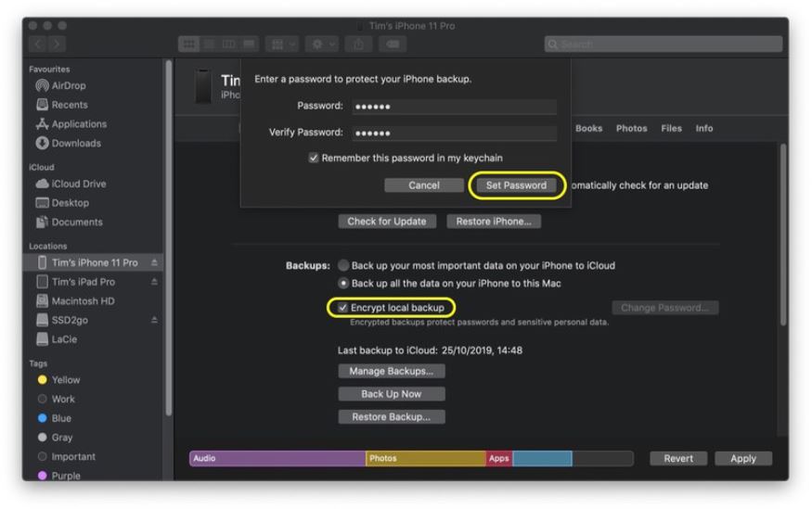The image size is (812, 509).
Task: Start Back Up Now
Action: pos(391,394)
